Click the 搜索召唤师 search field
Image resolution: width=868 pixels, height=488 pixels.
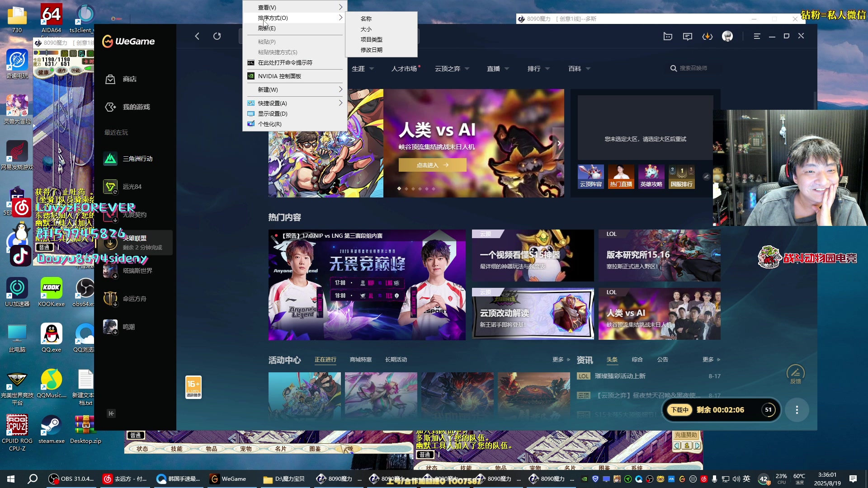point(694,68)
